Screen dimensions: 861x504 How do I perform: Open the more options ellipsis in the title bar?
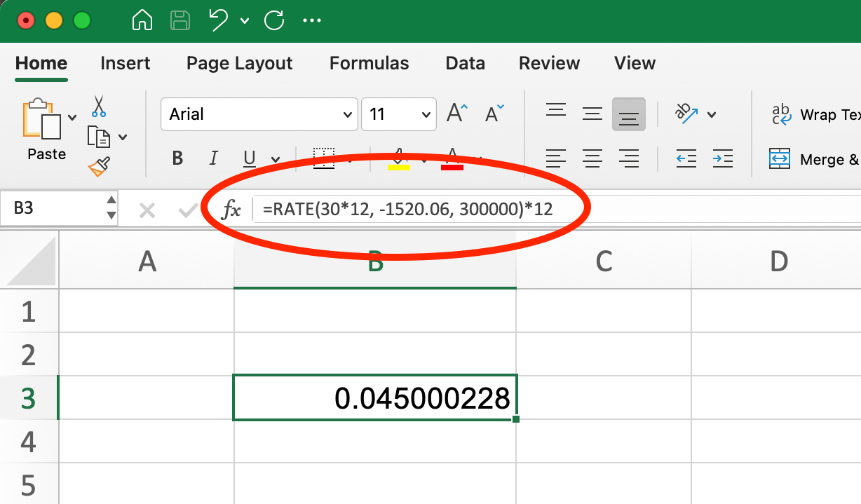click(311, 20)
